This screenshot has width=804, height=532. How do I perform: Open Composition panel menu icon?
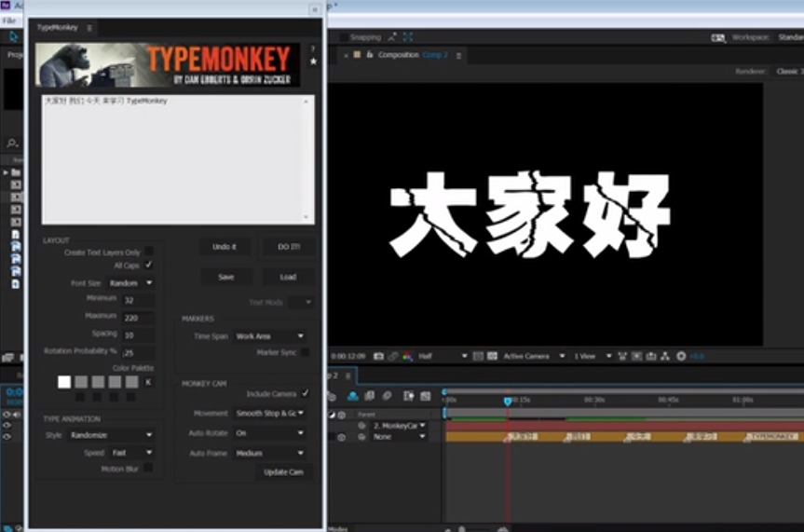pyautogui.click(x=459, y=55)
